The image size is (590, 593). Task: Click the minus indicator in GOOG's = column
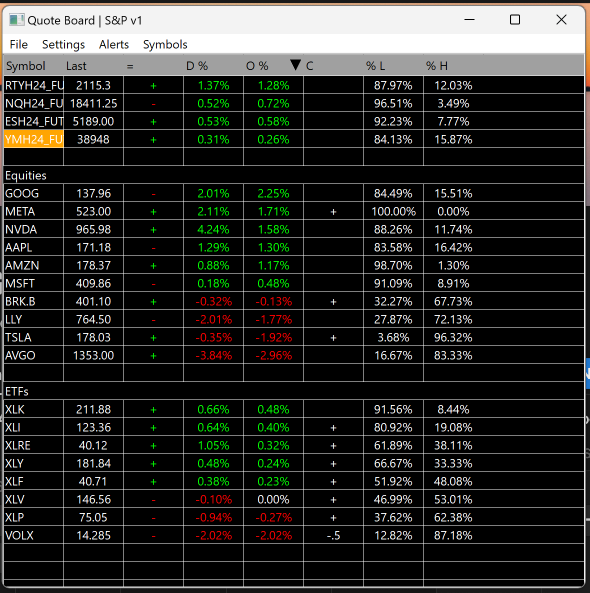153,194
